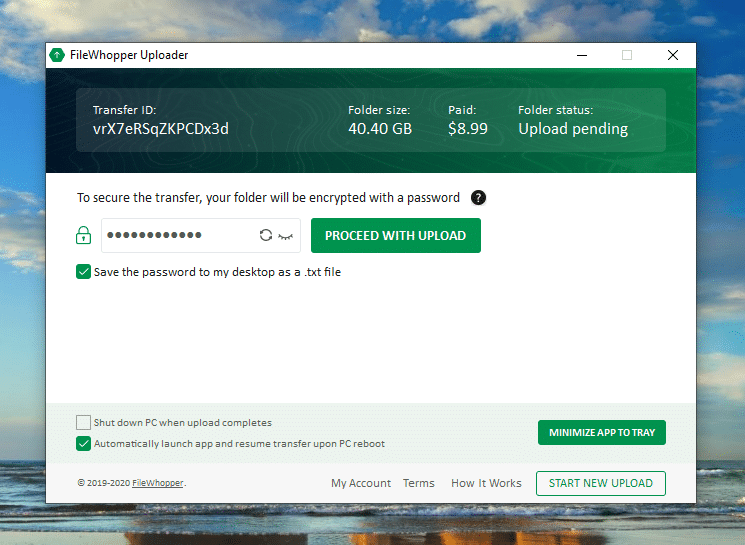Click the $8.99 paid amount
This screenshot has height=545, width=745.
pyautogui.click(x=468, y=129)
